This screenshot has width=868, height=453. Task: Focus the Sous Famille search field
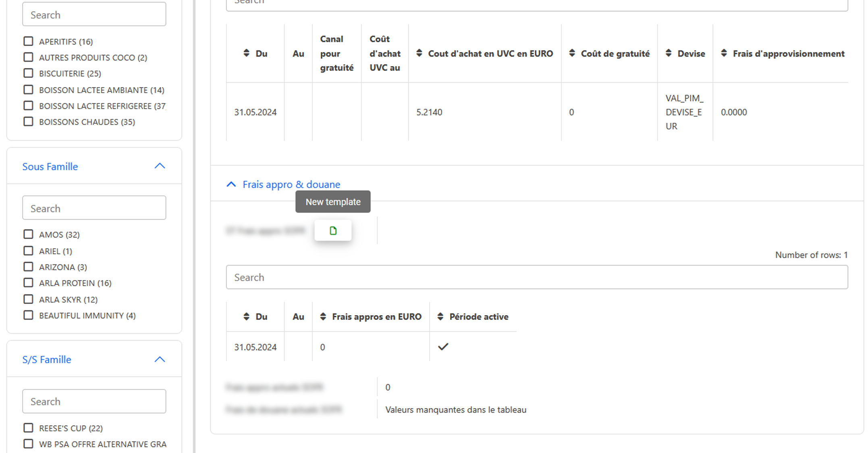94,208
